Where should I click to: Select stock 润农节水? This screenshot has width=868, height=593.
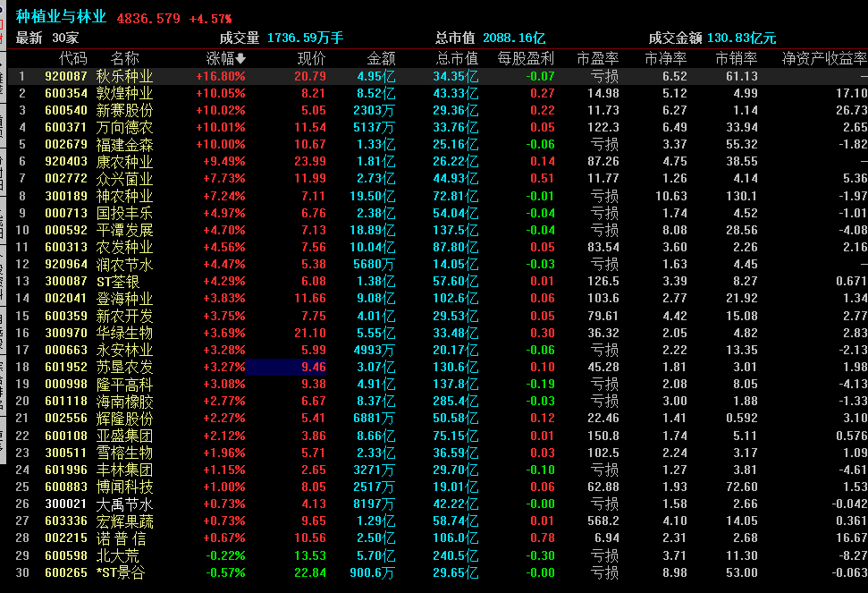pyautogui.click(x=124, y=264)
